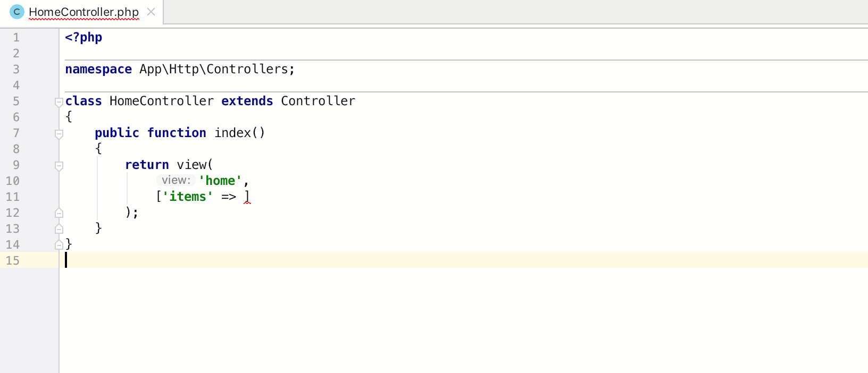
Task: Click the index method name
Action: 232,133
